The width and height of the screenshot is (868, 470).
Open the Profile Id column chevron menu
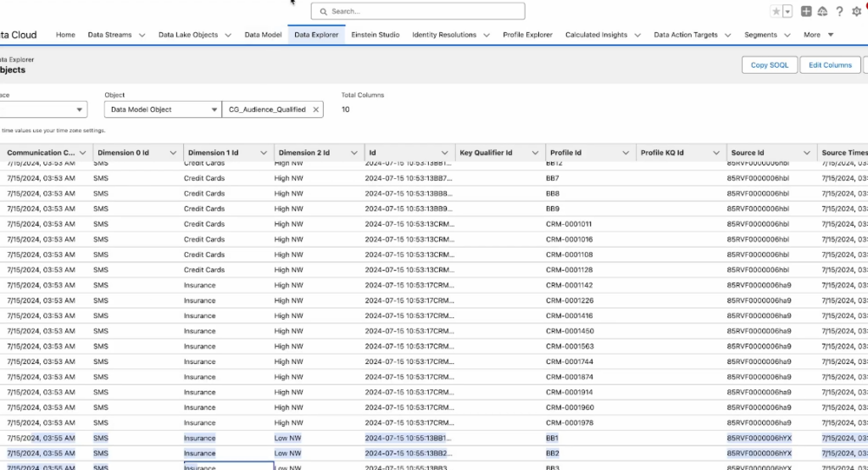626,153
